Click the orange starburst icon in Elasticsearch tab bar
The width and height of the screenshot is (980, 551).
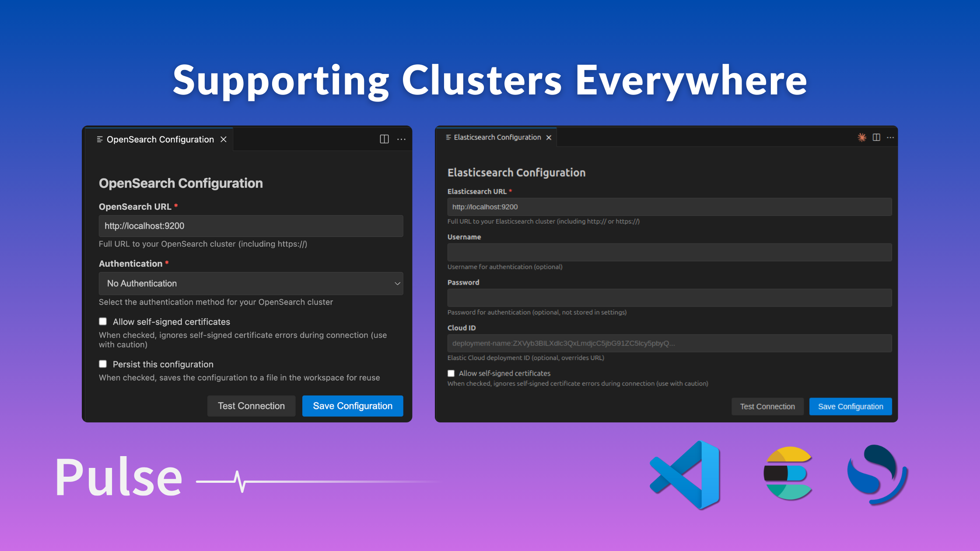point(862,137)
